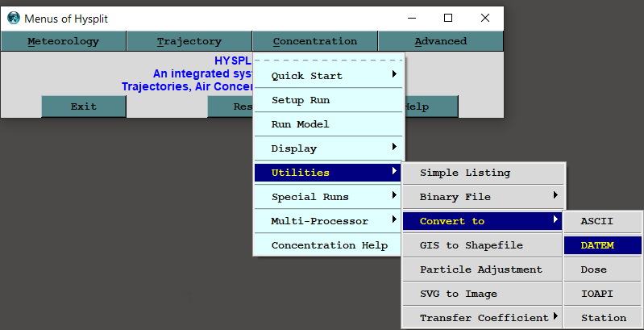Open the Trajectory menu

coord(189,41)
